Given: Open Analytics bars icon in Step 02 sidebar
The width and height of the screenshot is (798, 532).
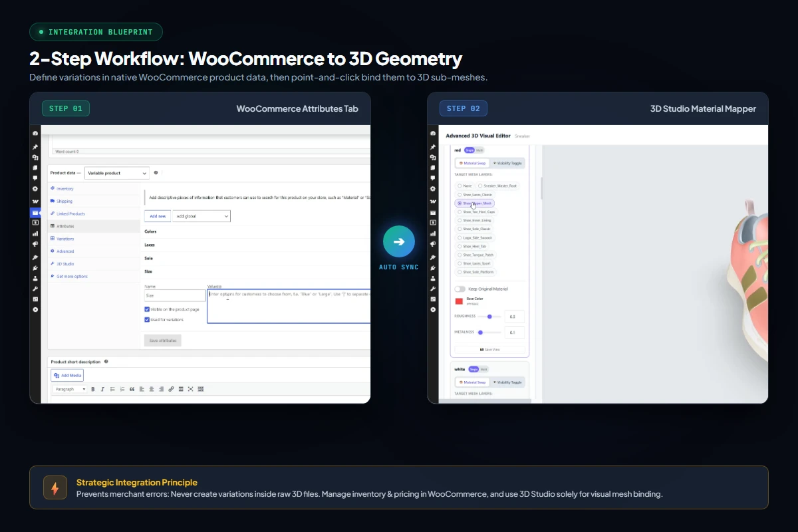Looking at the screenshot, I should (433, 233).
